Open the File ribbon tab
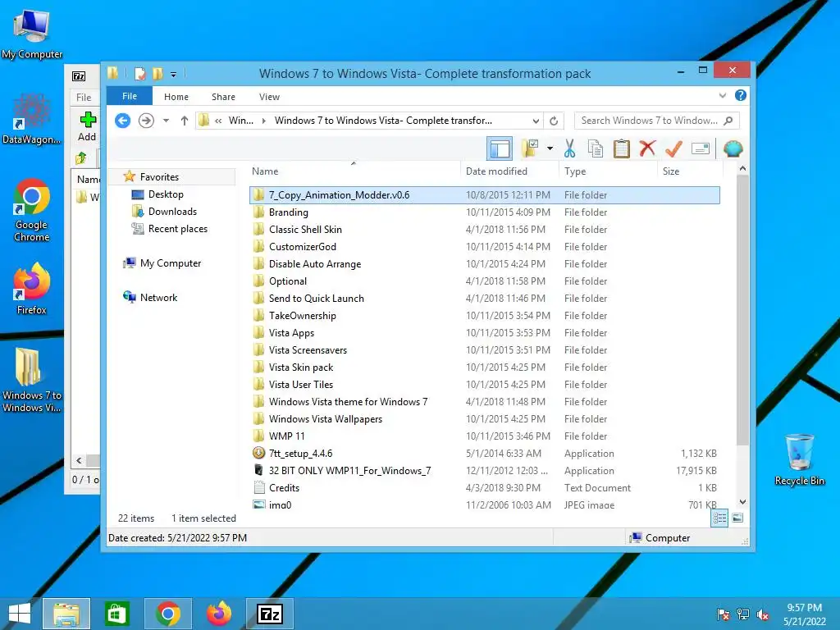Screen dimensions: 840x630 (130, 97)
